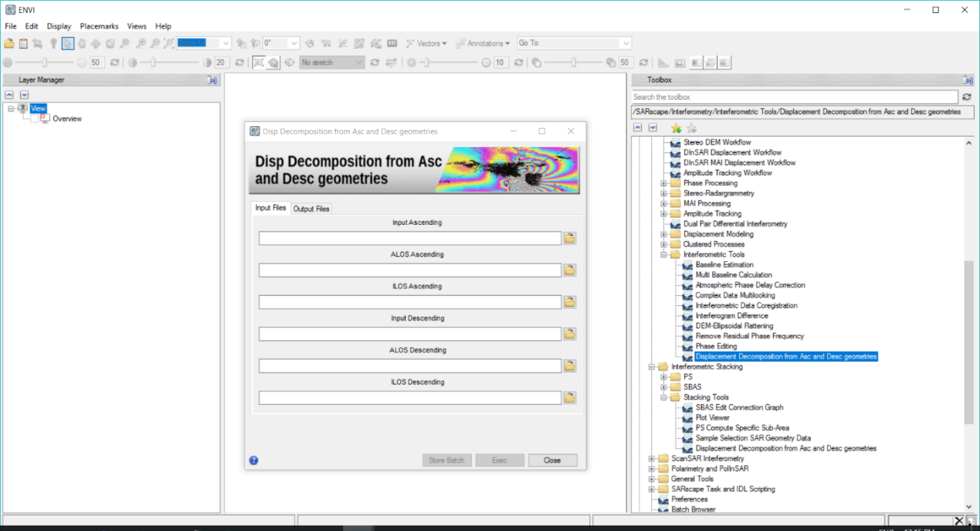This screenshot has height=531, width=980.
Task: Choose the Select arrow cursor tool
Action: pos(68,43)
